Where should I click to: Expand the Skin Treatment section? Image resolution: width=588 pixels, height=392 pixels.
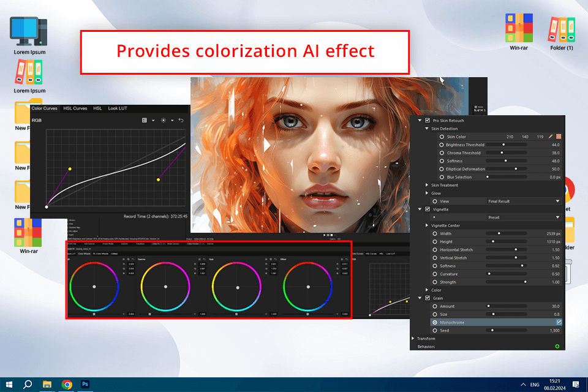coord(427,185)
